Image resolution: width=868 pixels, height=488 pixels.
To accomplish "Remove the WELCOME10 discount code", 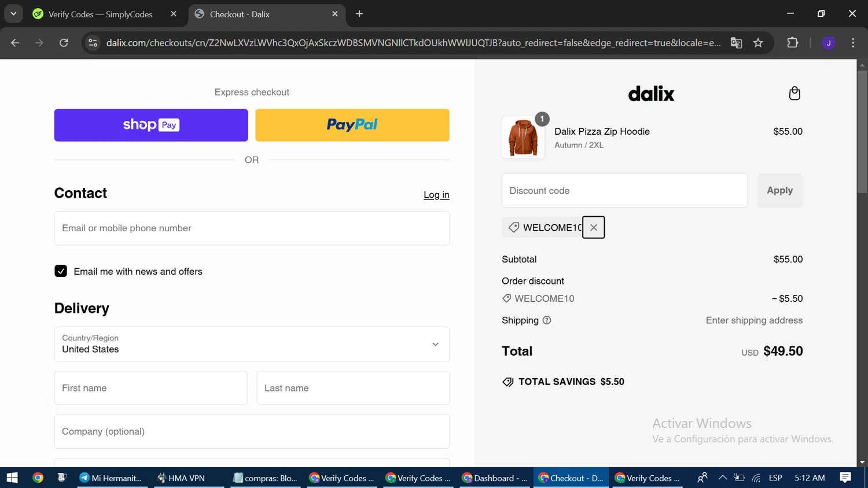I will pyautogui.click(x=593, y=227).
